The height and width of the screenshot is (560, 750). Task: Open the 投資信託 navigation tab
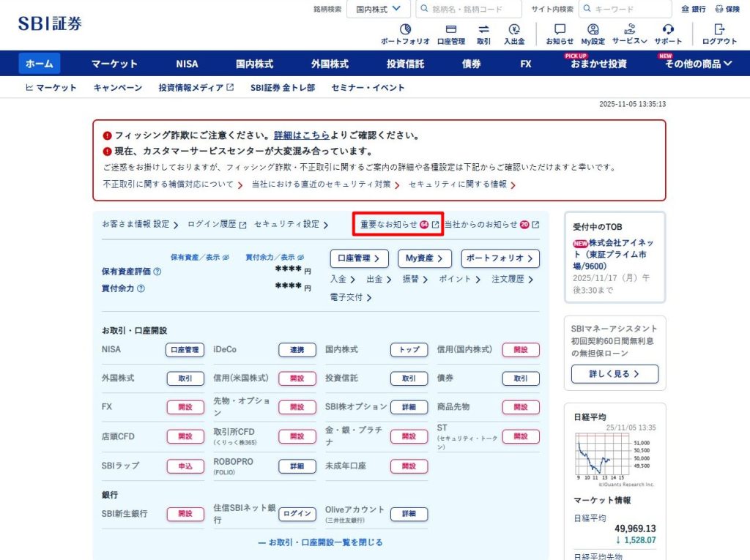405,64
